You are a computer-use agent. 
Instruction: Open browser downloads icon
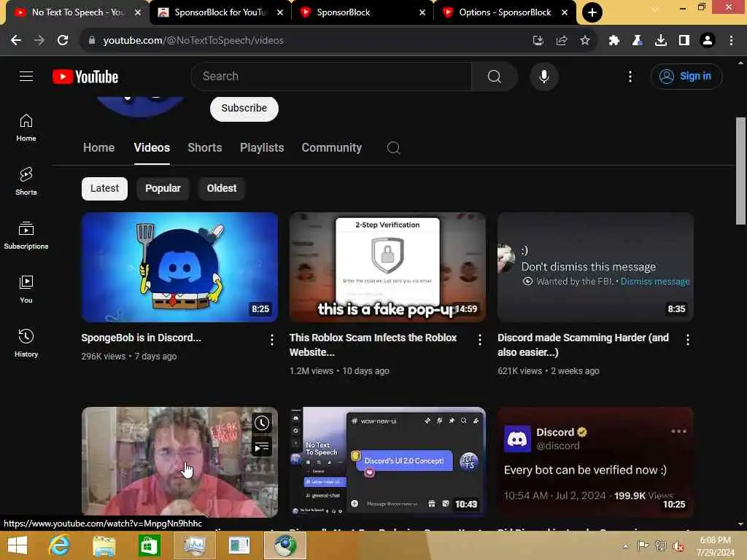(x=661, y=41)
